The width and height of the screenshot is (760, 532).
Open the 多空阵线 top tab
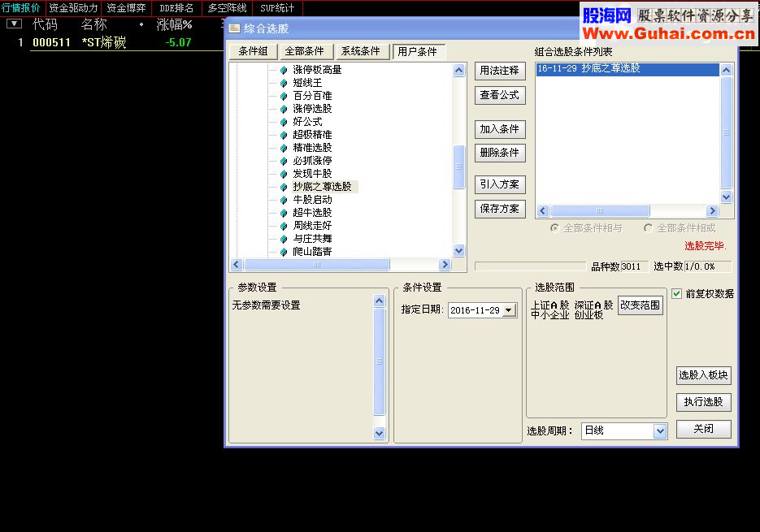pos(228,8)
